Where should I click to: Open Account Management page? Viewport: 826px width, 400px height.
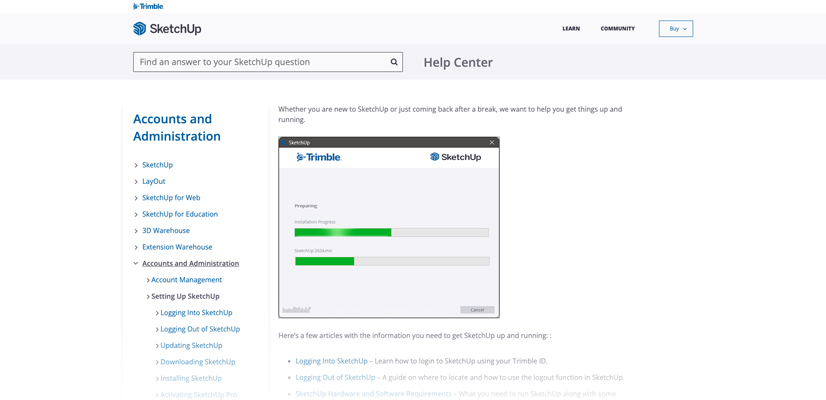(x=186, y=280)
